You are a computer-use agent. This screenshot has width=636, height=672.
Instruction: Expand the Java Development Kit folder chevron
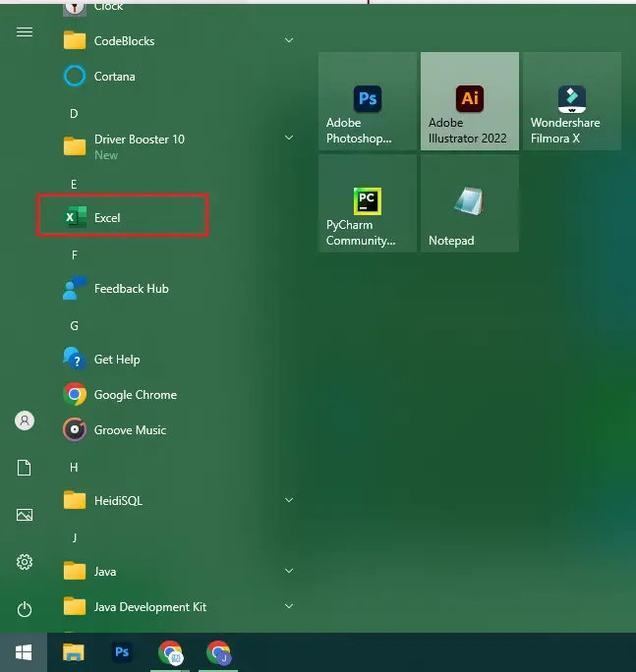pyautogui.click(x=289, y=606)
